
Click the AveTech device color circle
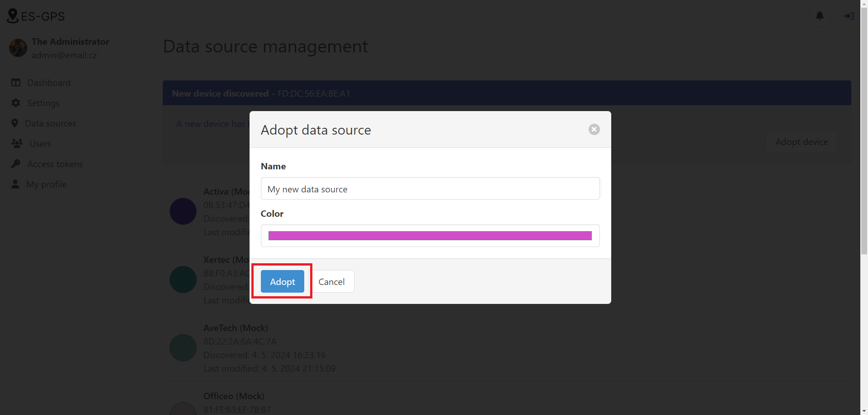click(183, 348)
